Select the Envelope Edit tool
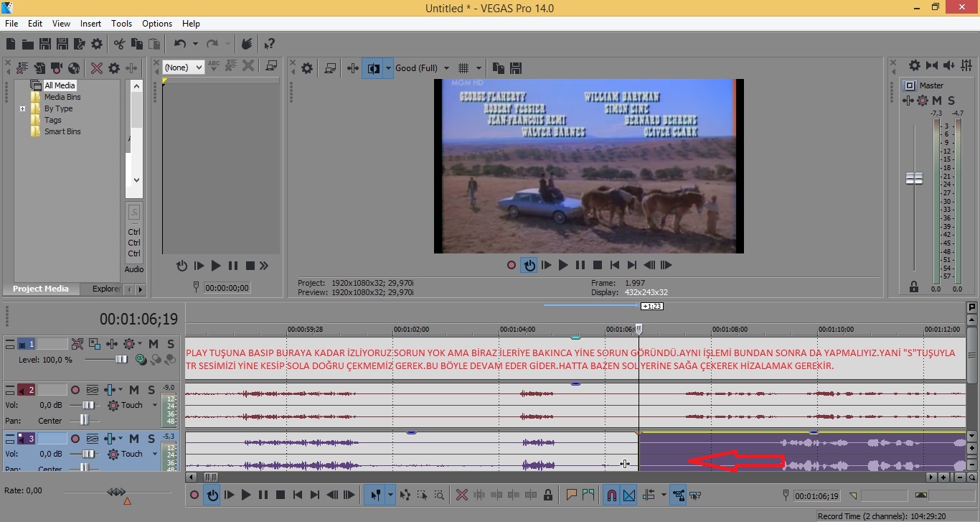Screen dimensions: 980x522 pos(405,495)
